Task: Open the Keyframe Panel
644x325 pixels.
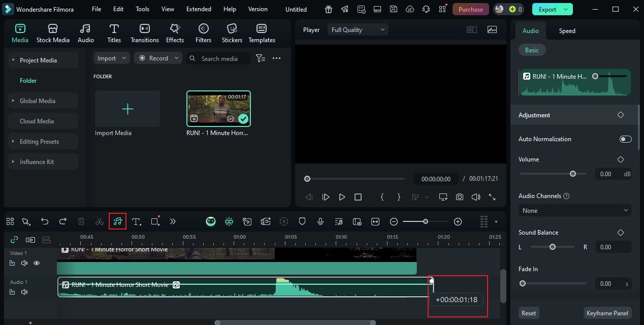Action: [607, 313]
